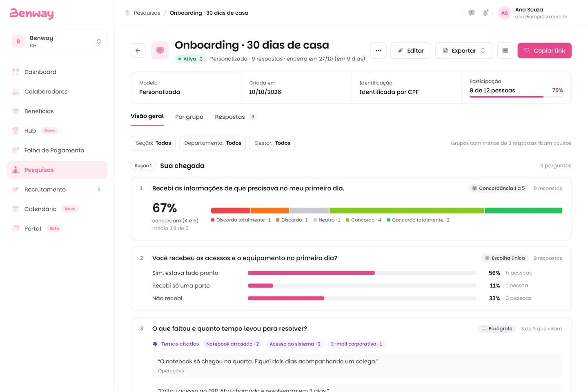The width and height of the screenshot is (588, 392).
Task: Expand the Recrutamento submenu chevron
Action: click(99, 189)
